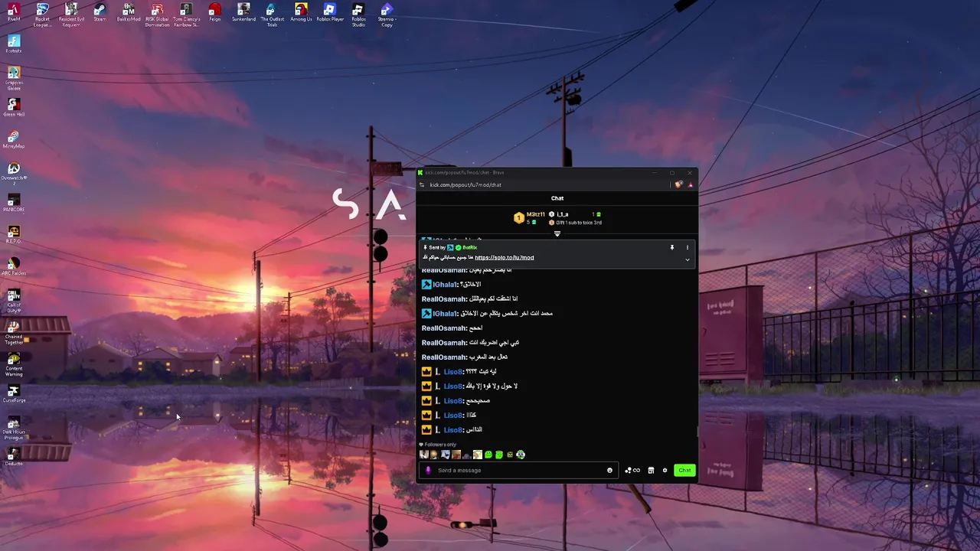This screenshot has width=980, height=551.
Task: Open the Resident Evil Requiem shortcut
Action: point(71,15)
